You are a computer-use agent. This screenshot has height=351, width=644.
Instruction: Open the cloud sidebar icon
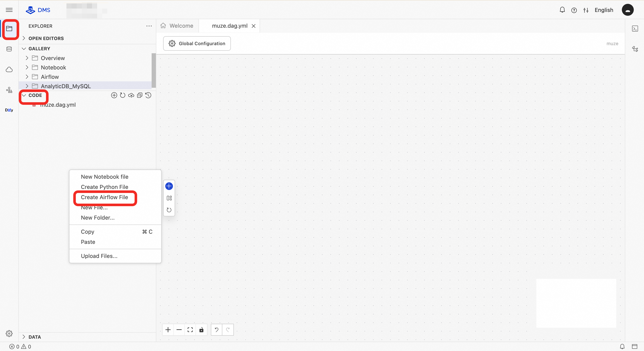(9, 69)
